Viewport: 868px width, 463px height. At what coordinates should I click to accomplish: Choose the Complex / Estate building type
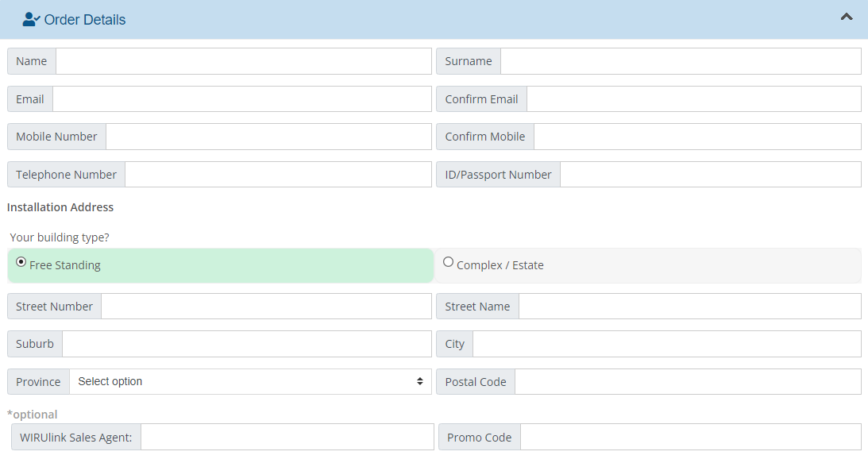tap(449, 262)
